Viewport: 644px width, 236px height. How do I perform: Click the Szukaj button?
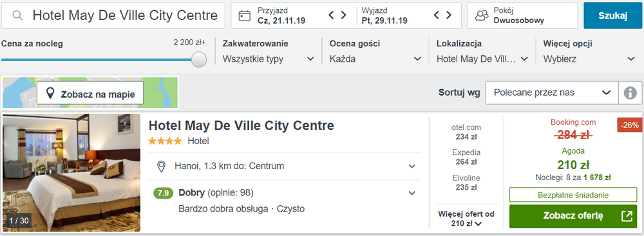(613, 15)
